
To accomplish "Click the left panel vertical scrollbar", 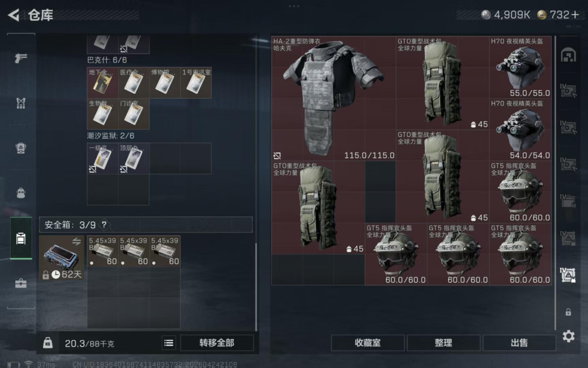I will [x=256, y=286].
